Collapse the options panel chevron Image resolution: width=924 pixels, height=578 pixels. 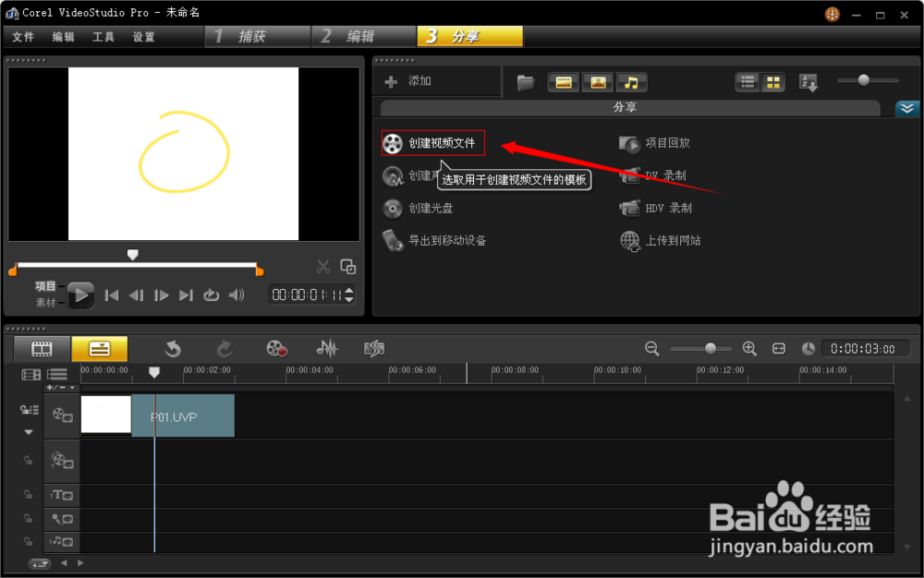[x=907, y=108]
